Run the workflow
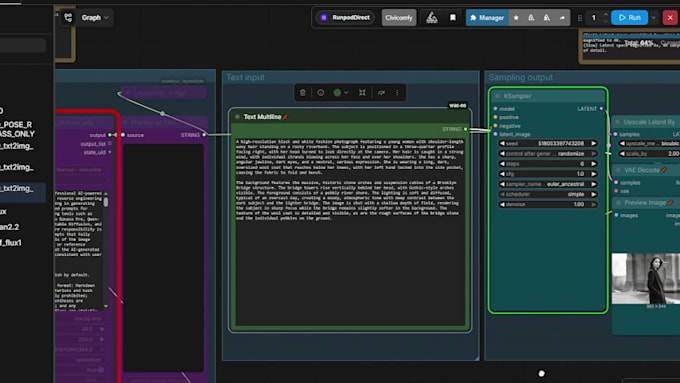 pos(630,18)
